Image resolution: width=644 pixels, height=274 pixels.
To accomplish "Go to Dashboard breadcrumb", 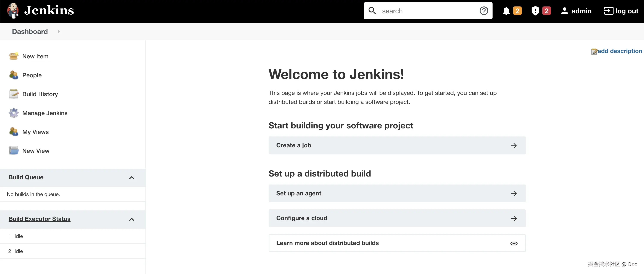I will (x=30, y=32).
